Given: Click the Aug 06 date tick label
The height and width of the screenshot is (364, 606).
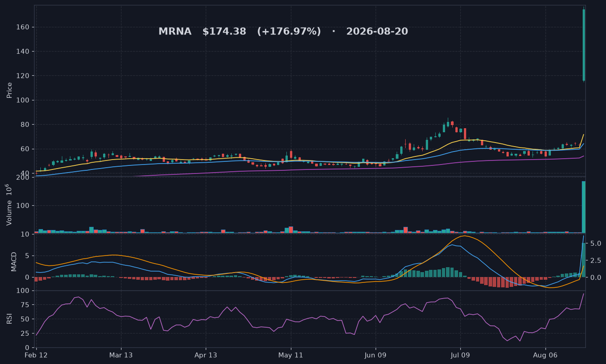Looking at the screenshot, I should click(x=545, y=355).
